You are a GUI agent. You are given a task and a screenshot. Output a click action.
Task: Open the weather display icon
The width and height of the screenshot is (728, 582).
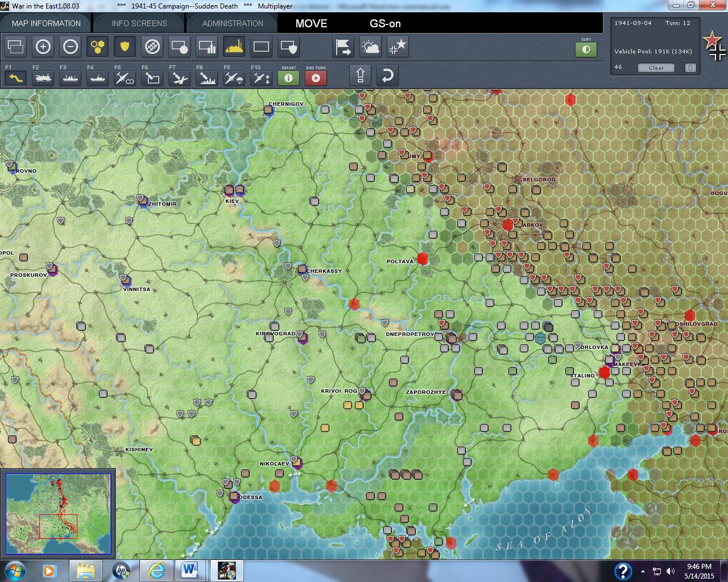371,47
